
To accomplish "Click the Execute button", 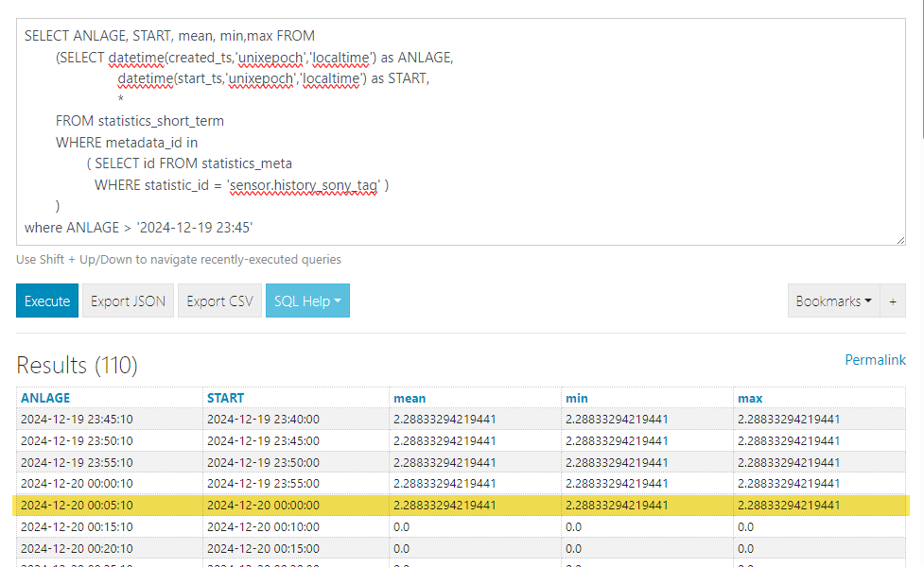I will (47, 301).
